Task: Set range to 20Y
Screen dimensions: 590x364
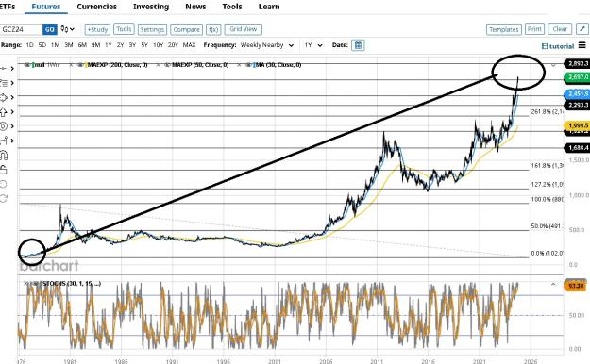Action: point(173,45)
